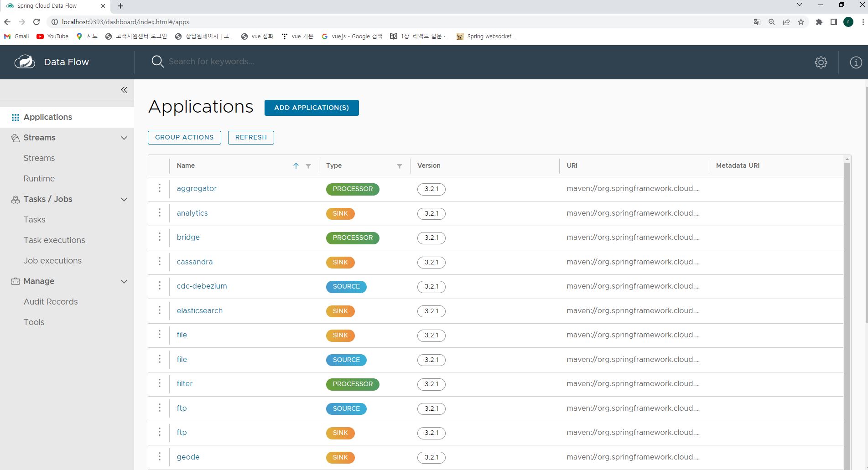Open the aggregator application link
This screenshot has height=470, width=868.
pos(197,188)
